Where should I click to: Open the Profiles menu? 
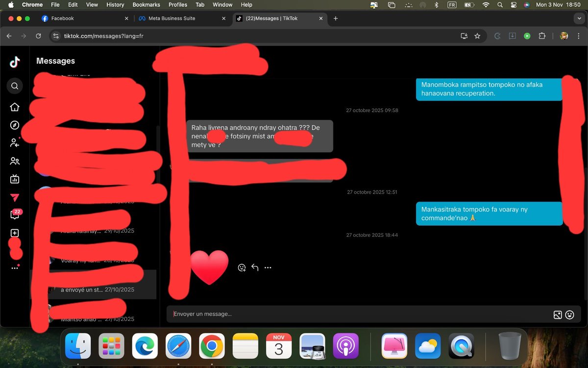[178, 4]
